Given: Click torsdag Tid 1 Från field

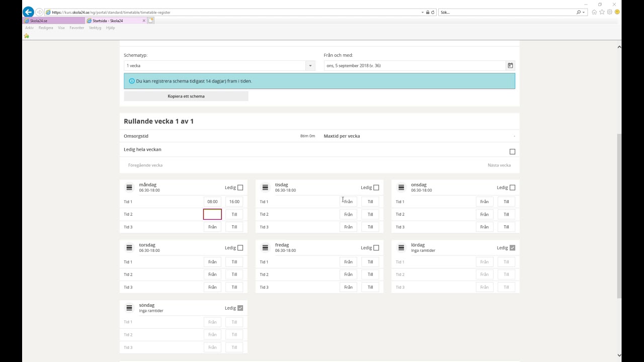Looking at the screenshot, I should point(212,262).
